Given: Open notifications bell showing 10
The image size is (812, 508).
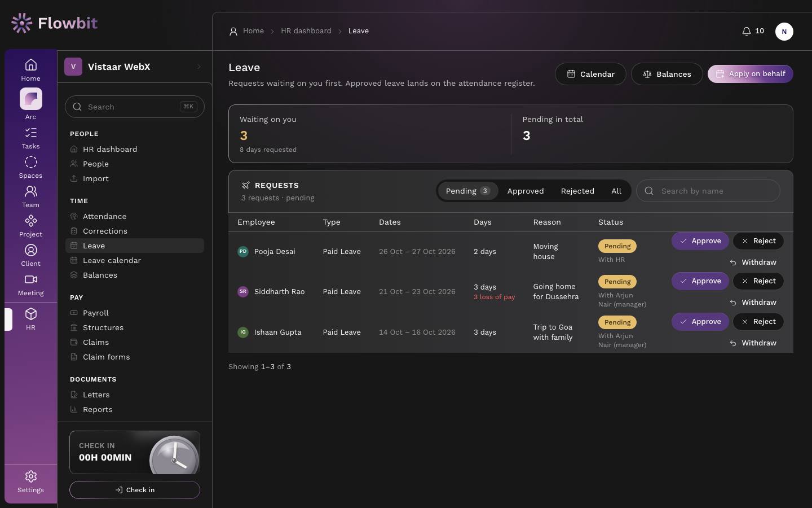Looking at the screenshot, I should click(x=753, y=31).
